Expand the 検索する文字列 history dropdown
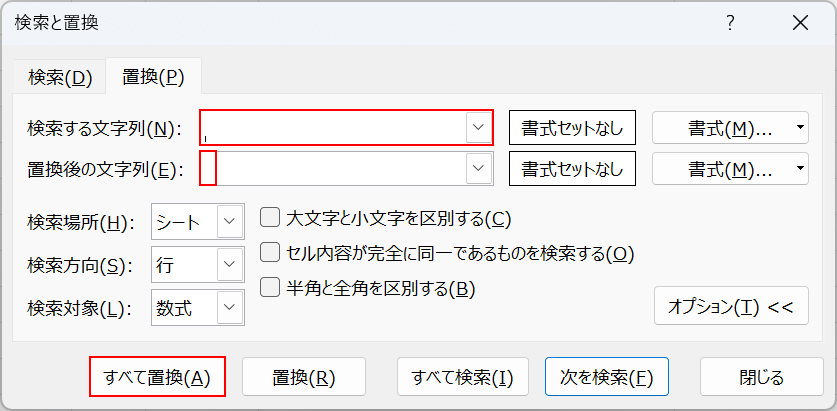The width and height of the screenshot is (837, 411). (x=479, y=128)
